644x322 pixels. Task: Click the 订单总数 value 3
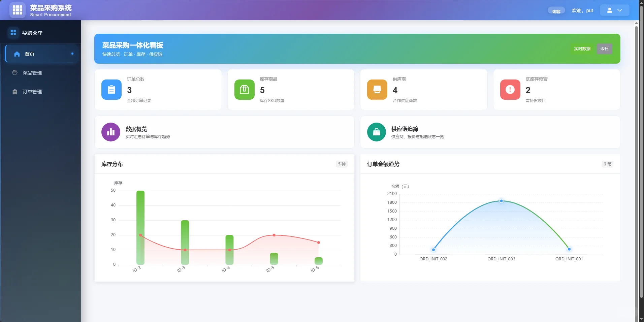(129, 90)
